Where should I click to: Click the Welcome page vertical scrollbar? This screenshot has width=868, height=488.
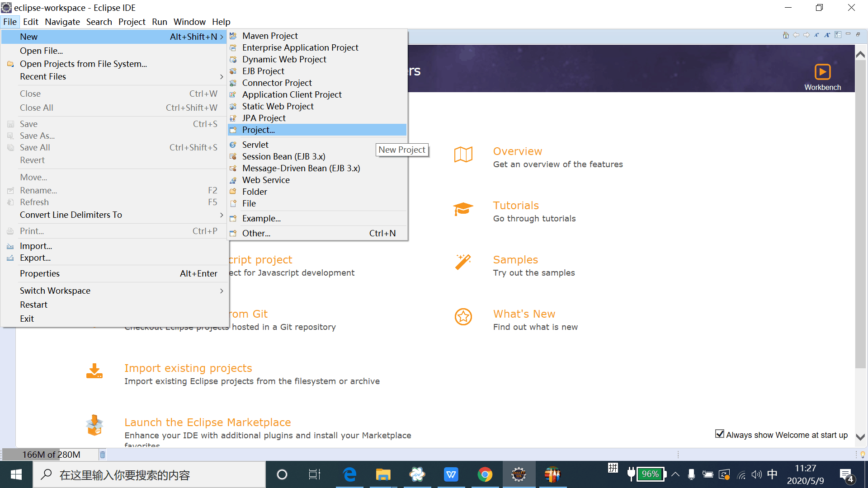click(860, 215)
